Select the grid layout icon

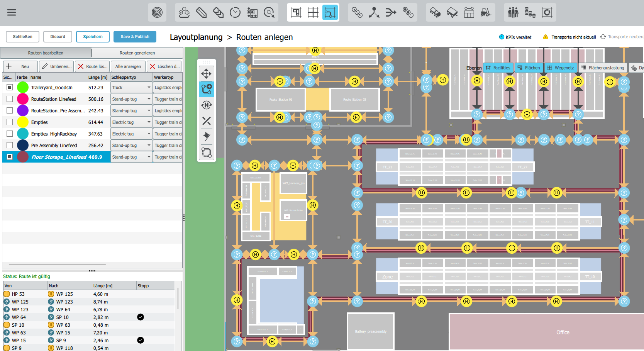click(313, 12)
